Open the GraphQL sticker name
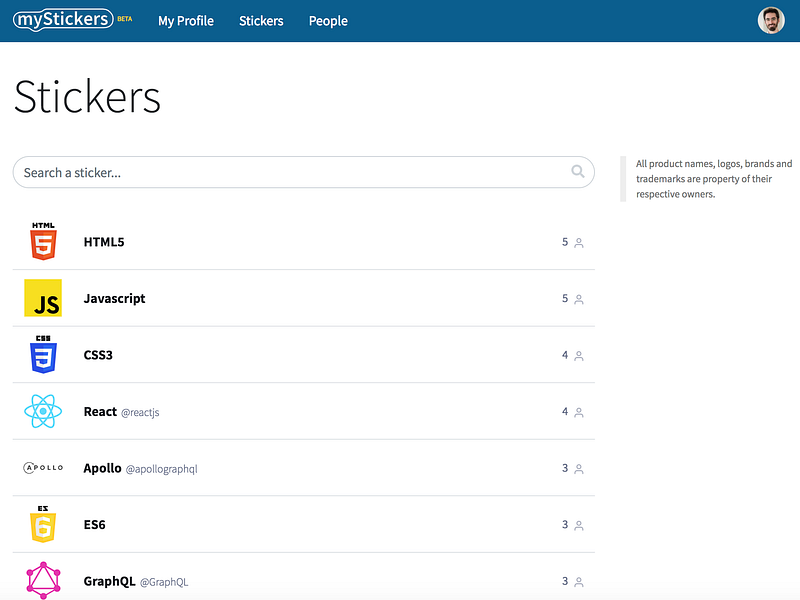This screenshot has width=800, height=600. [109, 581]
